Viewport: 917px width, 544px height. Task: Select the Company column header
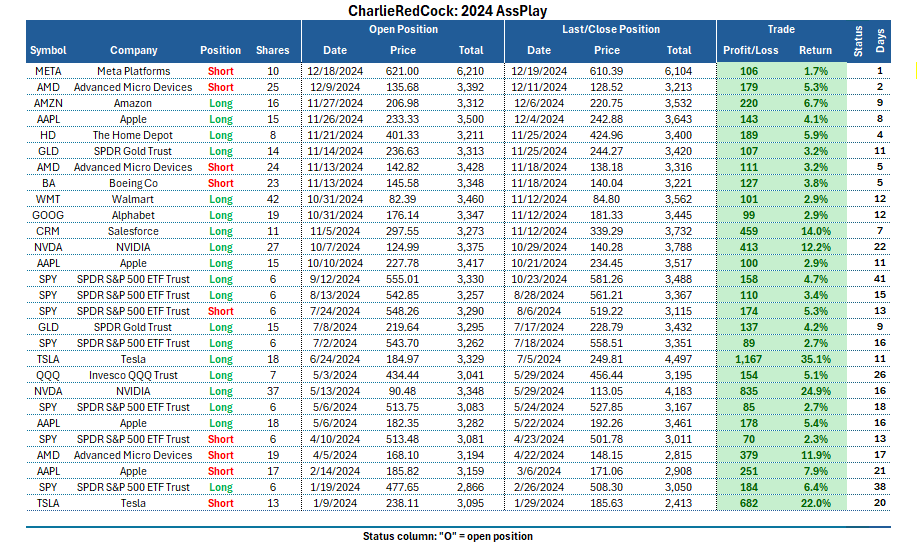[x=133, y=50]
